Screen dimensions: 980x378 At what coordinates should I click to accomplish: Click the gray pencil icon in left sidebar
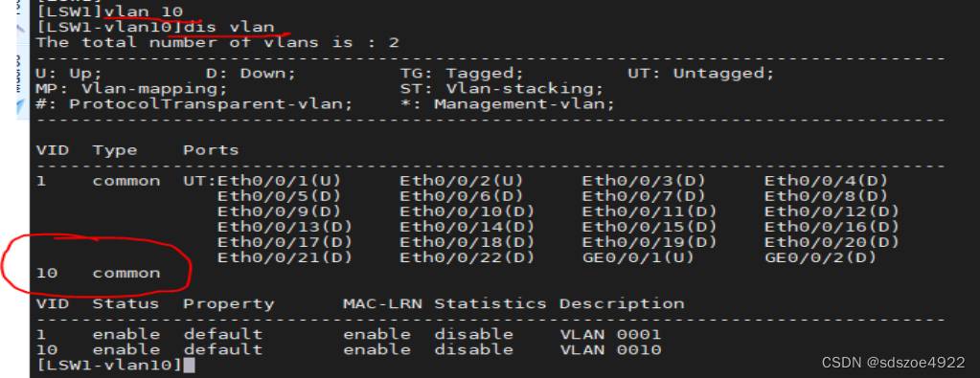tap(22, 30)
